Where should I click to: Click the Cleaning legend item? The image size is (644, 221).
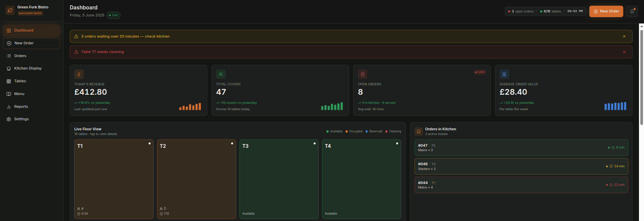[393, 131]
